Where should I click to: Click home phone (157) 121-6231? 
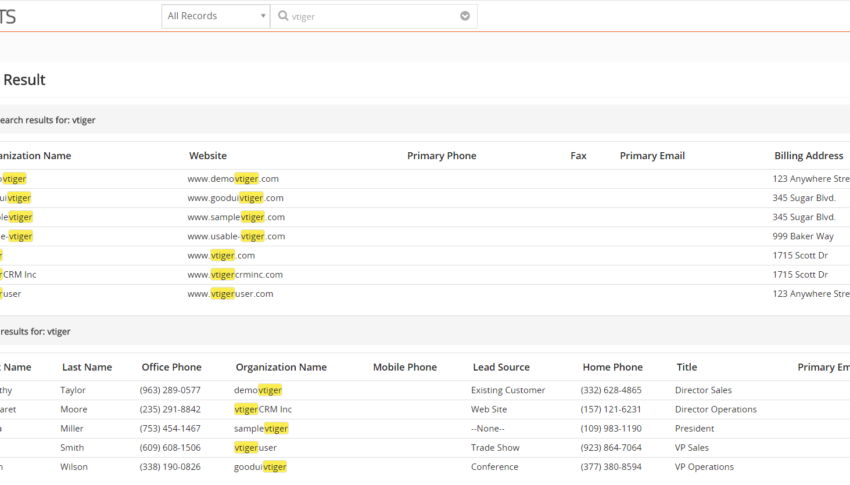[611, 410]
